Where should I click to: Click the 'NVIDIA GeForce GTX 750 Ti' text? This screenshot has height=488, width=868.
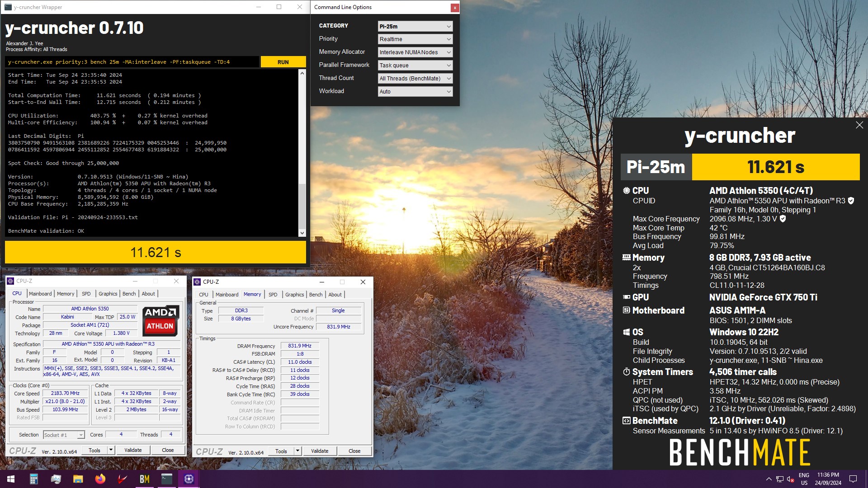tap(763, 297)
